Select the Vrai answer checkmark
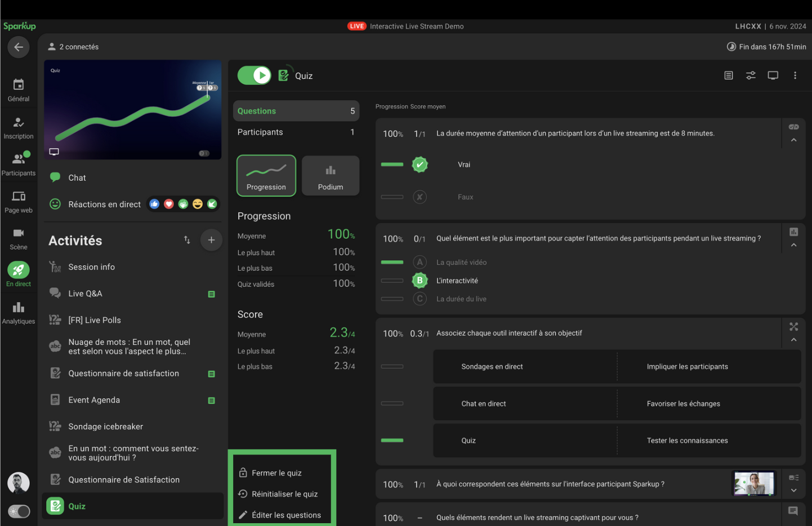Viewport: 812px width, 526px height. click(x=420, y=164)
